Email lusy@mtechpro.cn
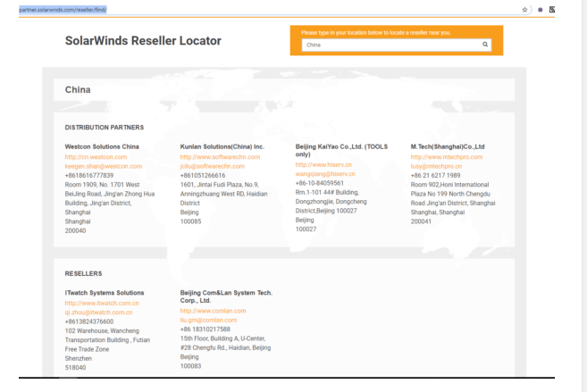587x392 pixels. pos(436,166)
